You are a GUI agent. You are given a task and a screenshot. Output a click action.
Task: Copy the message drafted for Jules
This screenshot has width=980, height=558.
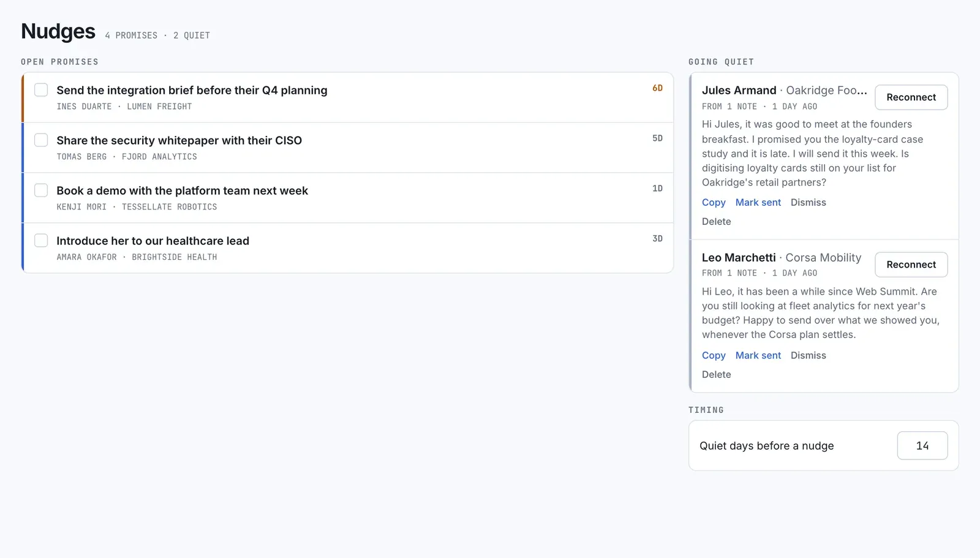[x=714, y=203]
